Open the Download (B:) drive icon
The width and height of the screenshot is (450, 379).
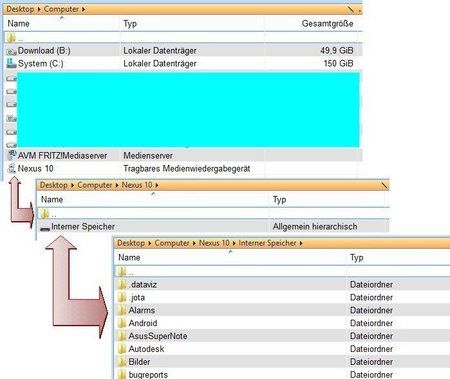(11, 51)
